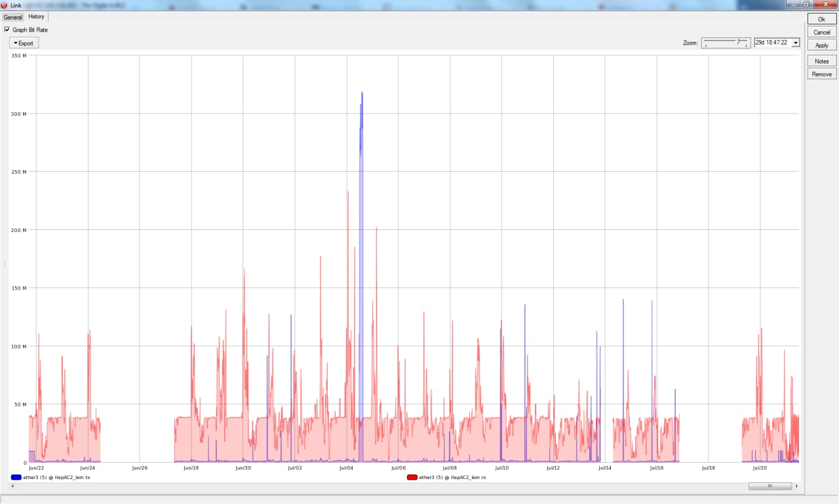Viewport: 839px width, 504px height.
Task: Open the Export dropdown menu
Action: tap(24, 43)
